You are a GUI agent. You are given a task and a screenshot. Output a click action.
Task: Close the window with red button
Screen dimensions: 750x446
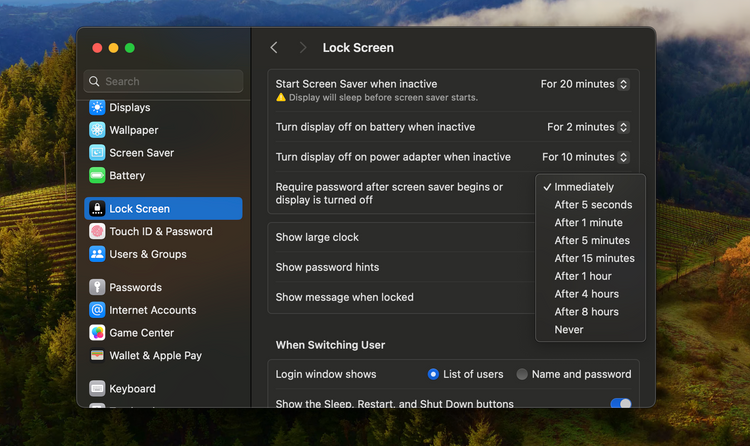97,48
